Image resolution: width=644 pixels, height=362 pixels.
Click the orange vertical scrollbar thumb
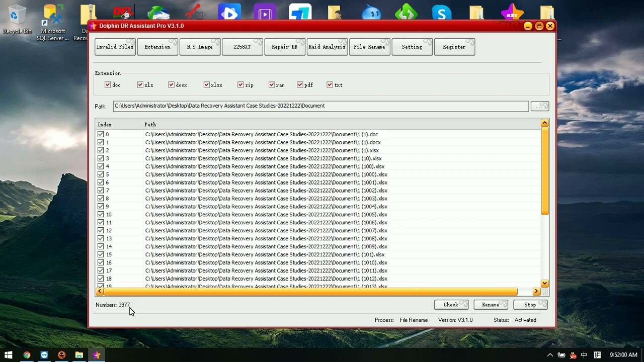(x=545, y=171)
